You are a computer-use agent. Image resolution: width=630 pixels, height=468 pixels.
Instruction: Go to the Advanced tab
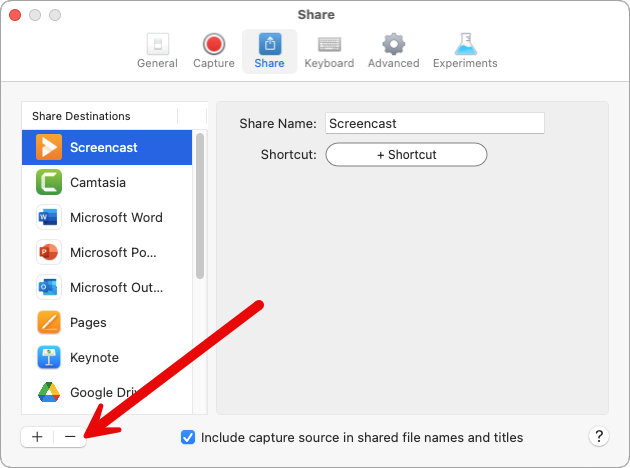click(393, 51)
